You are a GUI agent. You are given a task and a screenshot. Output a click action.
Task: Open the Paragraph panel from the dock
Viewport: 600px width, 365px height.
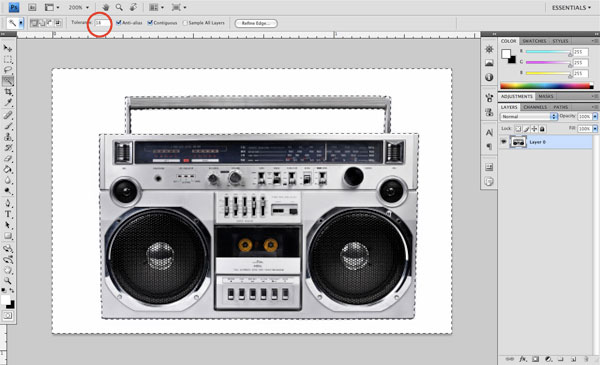tap(489, 146)
